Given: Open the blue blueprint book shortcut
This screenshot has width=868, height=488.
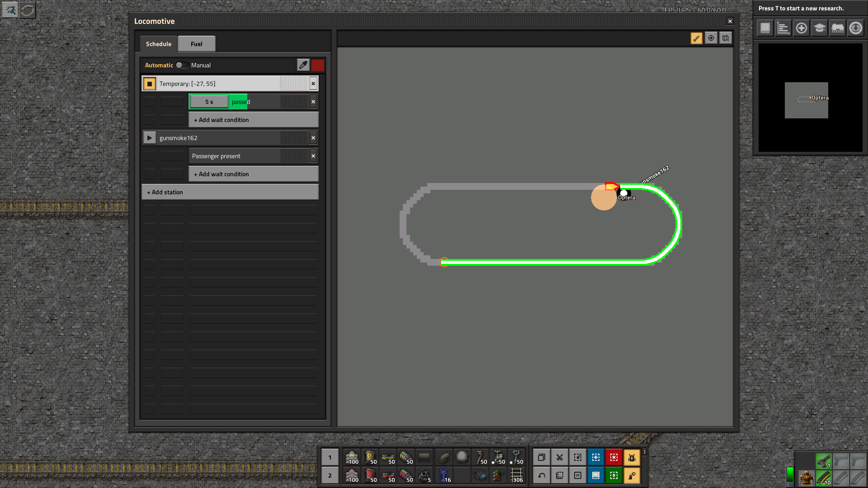Looking at the screenshot, I should click(x=596, y=475).
